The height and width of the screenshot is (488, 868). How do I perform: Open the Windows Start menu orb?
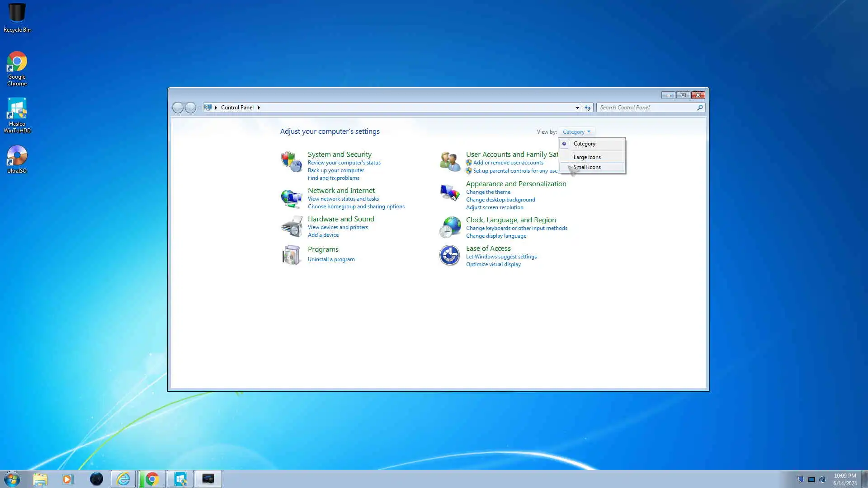pyautogui.click(x=12, y=479)
